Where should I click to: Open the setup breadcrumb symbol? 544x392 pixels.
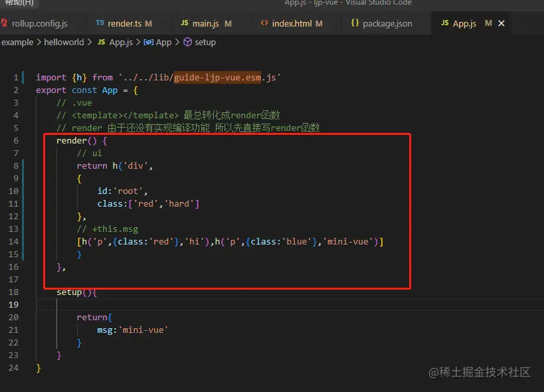click(x=205, y=43)
